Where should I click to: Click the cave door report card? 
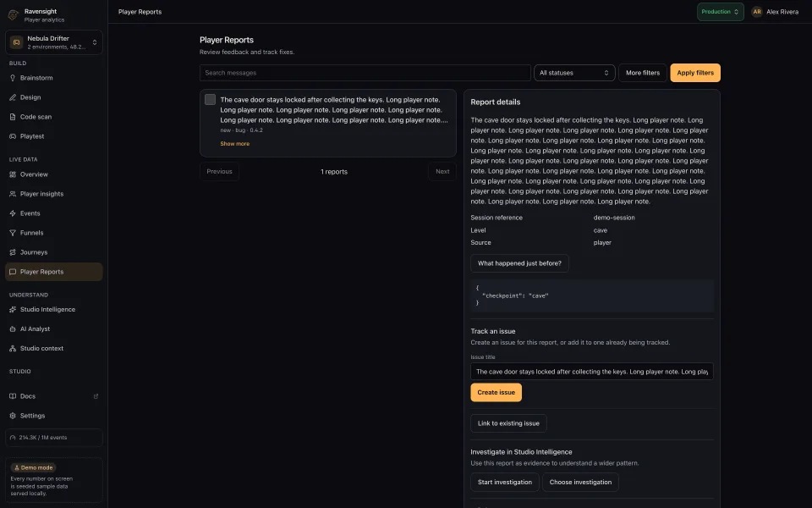pyautogui.click(x=328, y=123)
